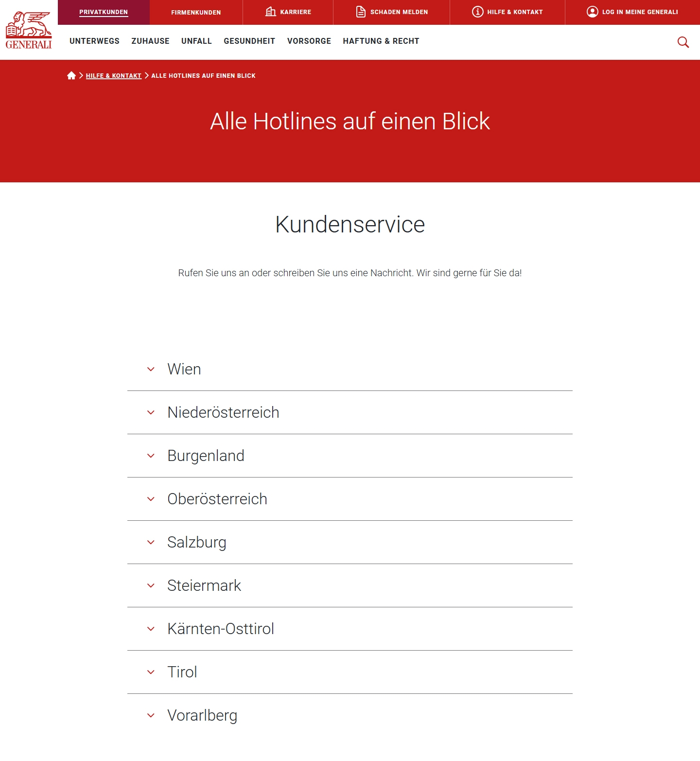Expand the Niederösterreich chevron
The height and width of the screenshot is (761, 700).
(x=151, y=412)
